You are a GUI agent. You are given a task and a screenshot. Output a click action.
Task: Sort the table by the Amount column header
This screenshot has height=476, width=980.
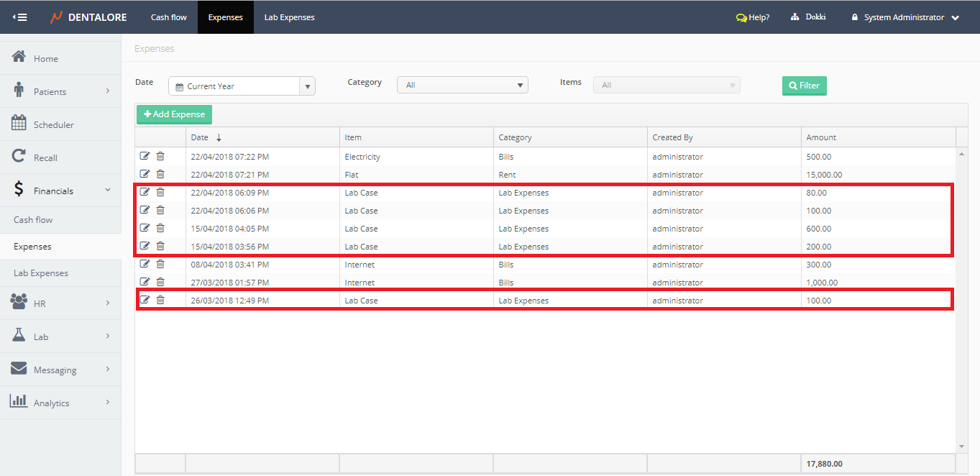pyautogui.click(x=821, y=137)
